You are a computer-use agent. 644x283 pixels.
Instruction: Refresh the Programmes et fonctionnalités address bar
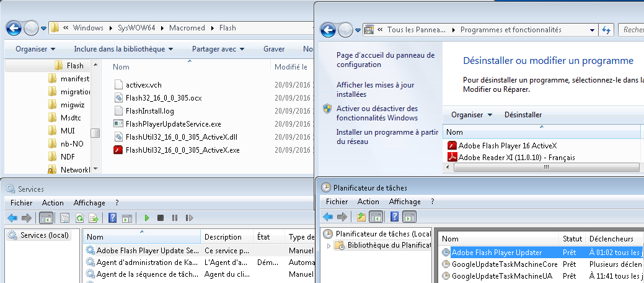(x=606, y=30)
